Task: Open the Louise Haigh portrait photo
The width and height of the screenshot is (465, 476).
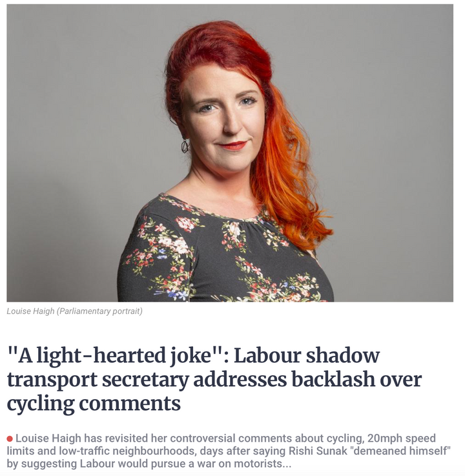Action: coord(230,152)
